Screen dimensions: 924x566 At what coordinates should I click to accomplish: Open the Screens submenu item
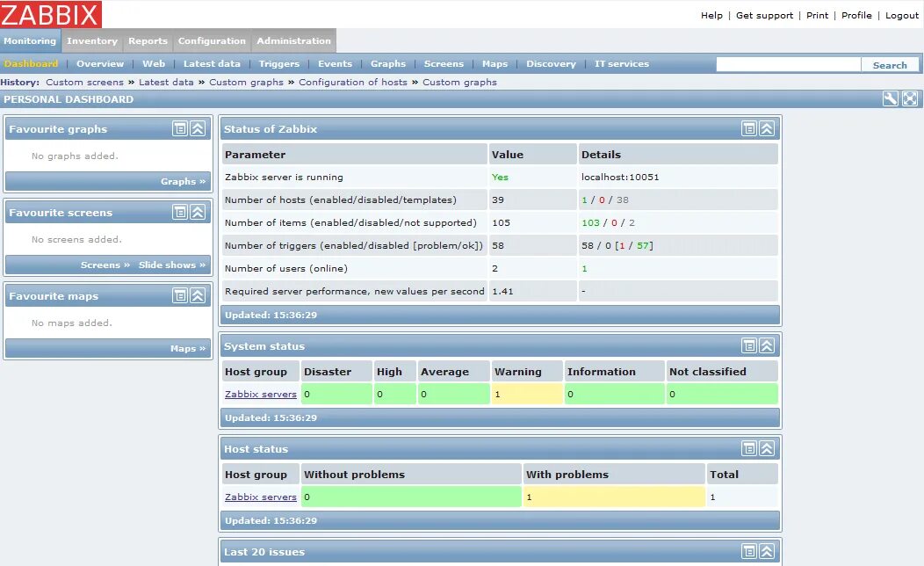444,63
